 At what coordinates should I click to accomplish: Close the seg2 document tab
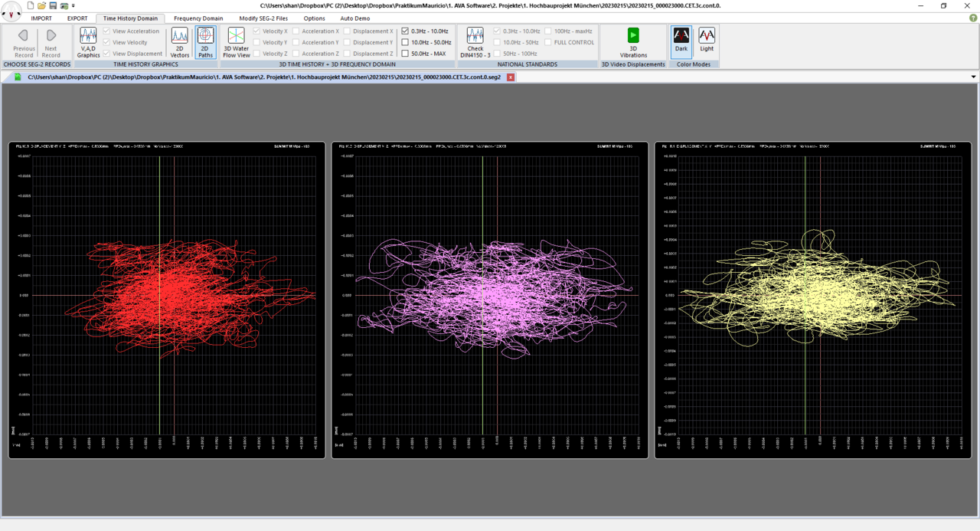(x=511, y=77)
